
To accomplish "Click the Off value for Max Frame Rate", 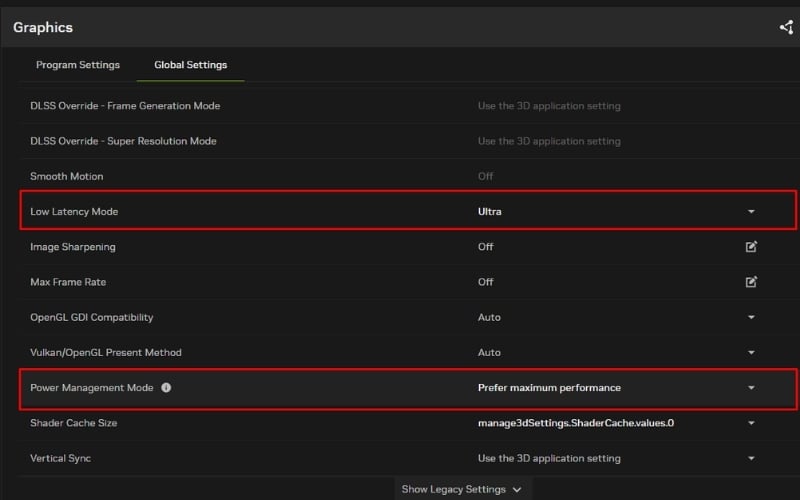I will pyautogui.click(x=485, y=282).
